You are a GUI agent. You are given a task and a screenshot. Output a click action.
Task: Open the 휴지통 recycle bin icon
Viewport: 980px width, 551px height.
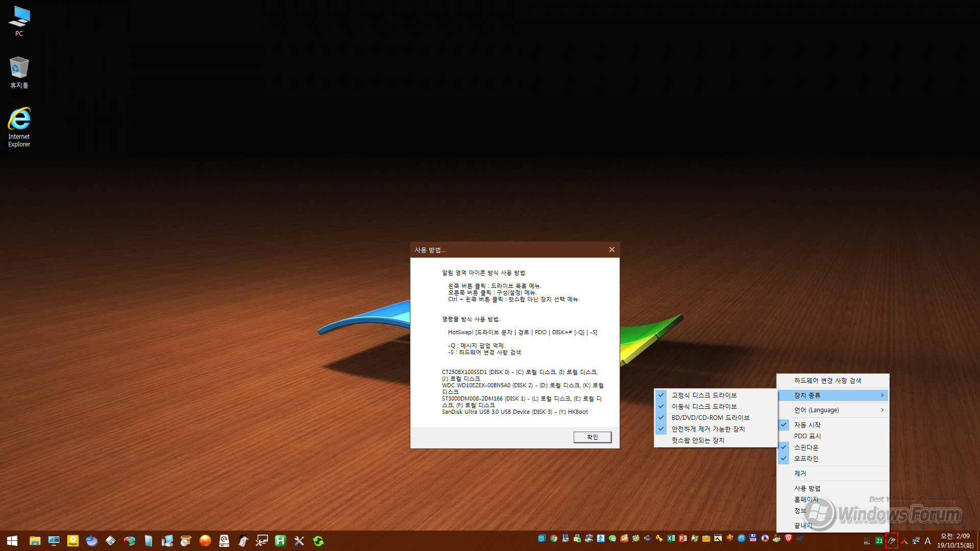click(19, 72)
